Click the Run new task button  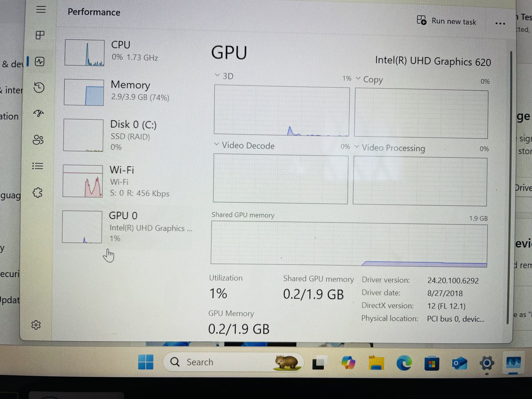pos(447,21)
